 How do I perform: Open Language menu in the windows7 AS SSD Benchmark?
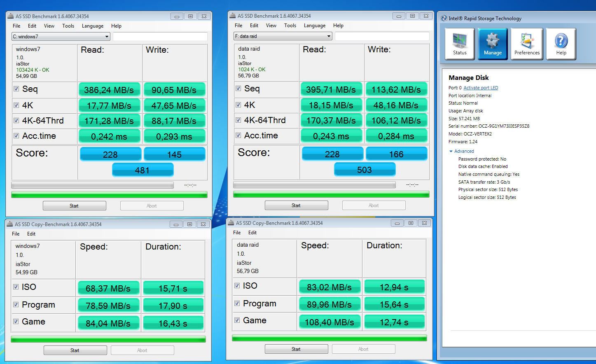[x=93, y=26]
